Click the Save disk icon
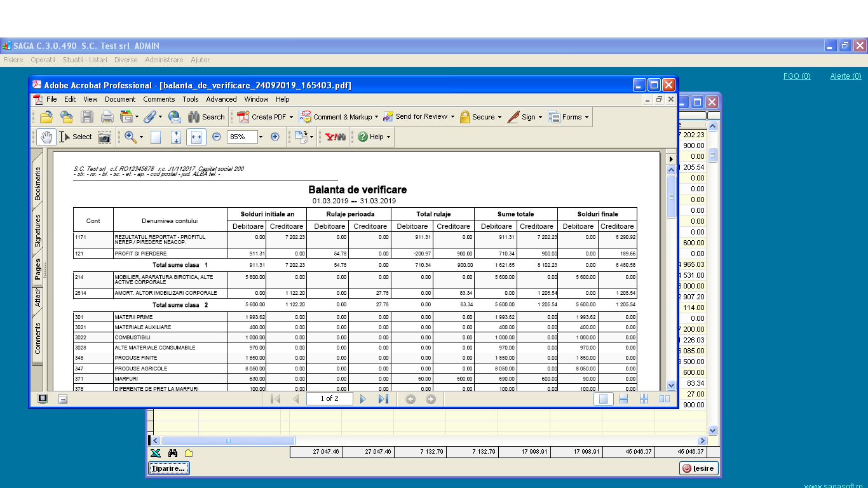Screen dimensions: 868x488 coord(87,117)
